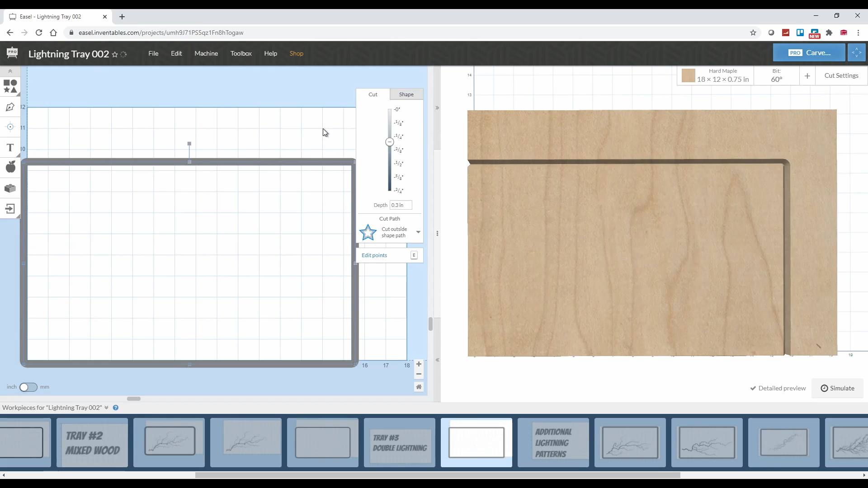Click the Carve button to proceed
Screen dimensions: 868x488
(x=810, y=52)
